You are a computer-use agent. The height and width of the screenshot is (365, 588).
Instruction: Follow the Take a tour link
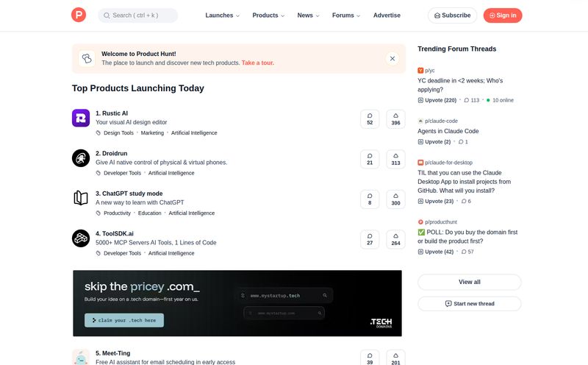point(258,63)
